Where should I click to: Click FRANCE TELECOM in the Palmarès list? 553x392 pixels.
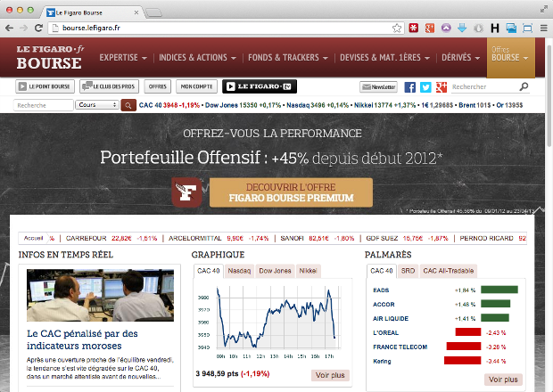[x=400, y=347]
